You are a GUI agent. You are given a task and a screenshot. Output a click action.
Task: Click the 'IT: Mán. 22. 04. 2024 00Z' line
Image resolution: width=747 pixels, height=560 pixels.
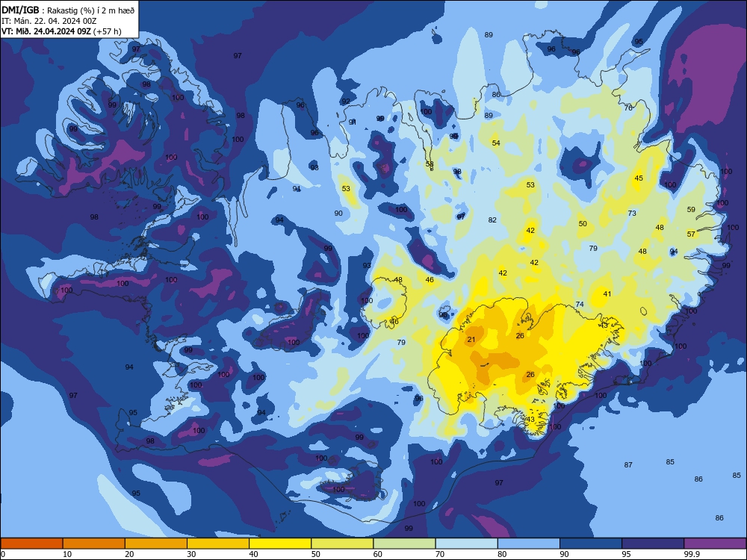pos(49,21)
